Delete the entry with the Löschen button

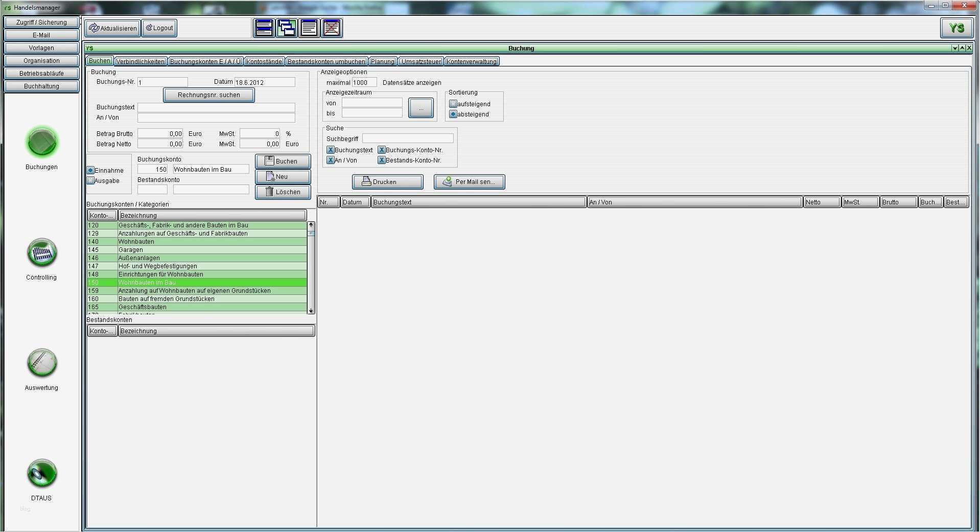click(283, 192)
